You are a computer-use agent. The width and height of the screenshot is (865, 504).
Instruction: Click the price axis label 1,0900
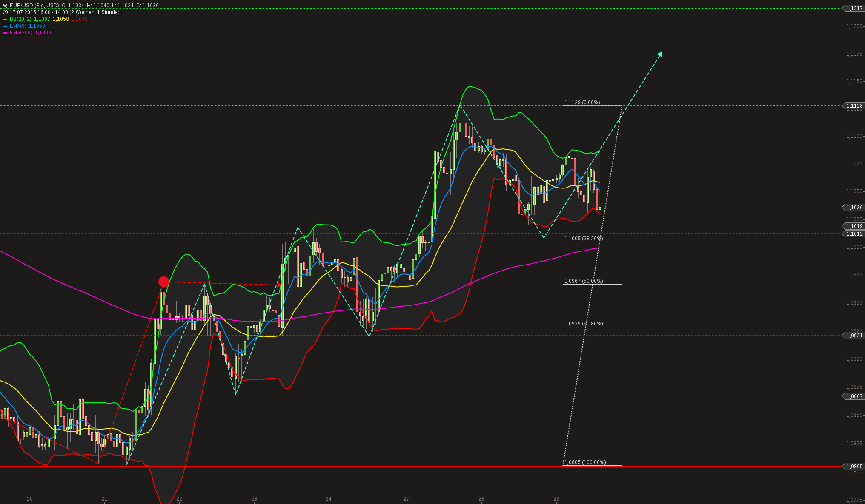(854, 359)
